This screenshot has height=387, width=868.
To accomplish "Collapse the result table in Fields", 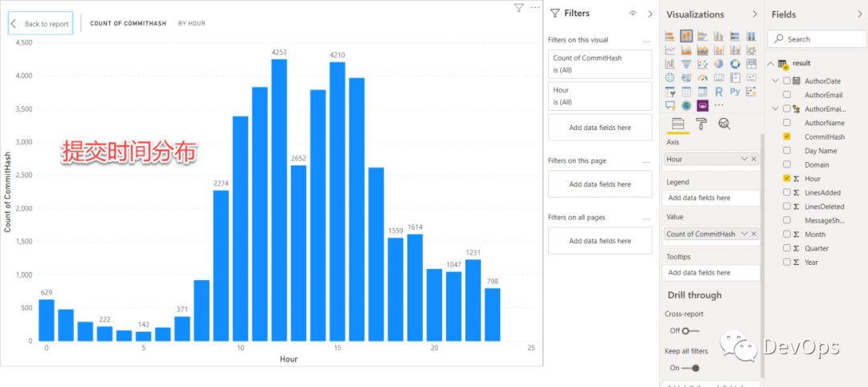I will (x=771, y=63).
